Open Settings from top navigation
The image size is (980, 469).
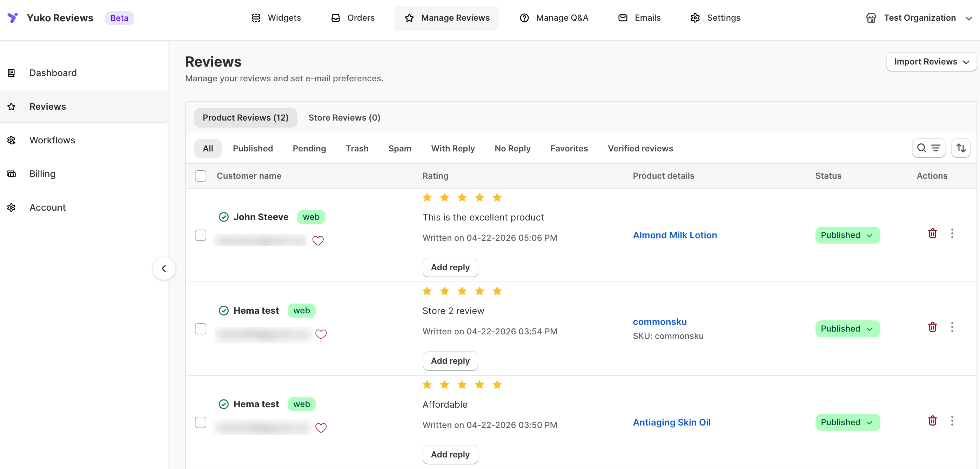[715, 18]
